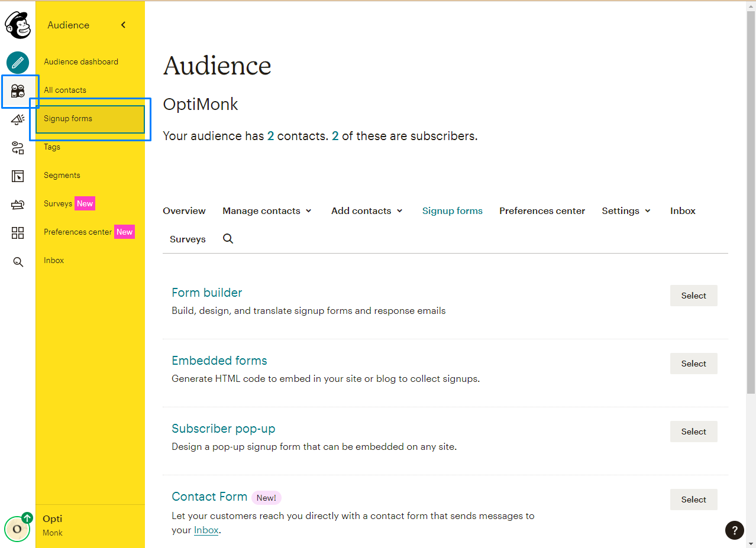This screenshot has width=756, height=548.
Task: Go to Audience dashboard in sidebar
Action: point(81,61)
